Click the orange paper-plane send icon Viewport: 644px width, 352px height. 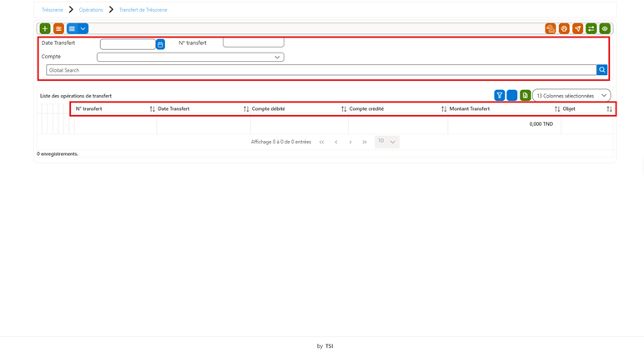tap(577, 28)
